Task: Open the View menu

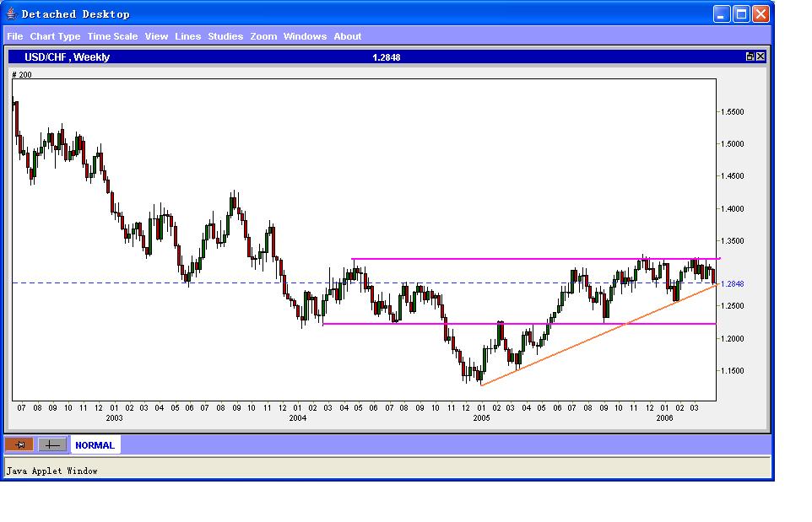Action: 156,36
